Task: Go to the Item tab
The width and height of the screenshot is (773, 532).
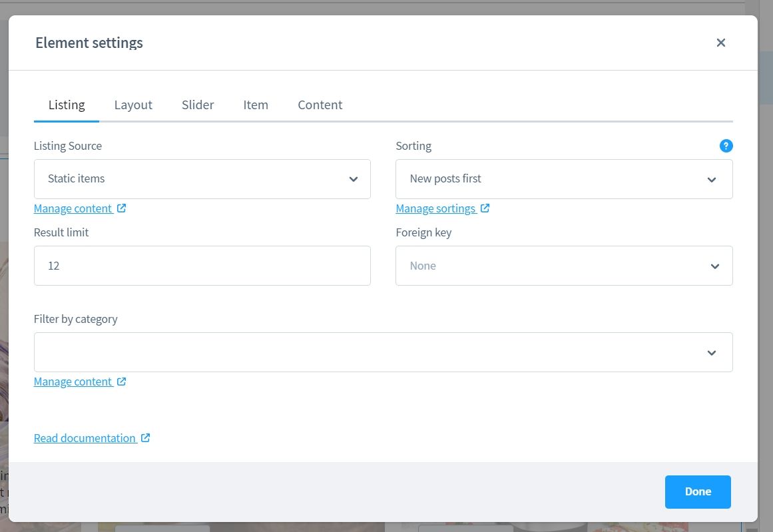Action: (256, 105)
